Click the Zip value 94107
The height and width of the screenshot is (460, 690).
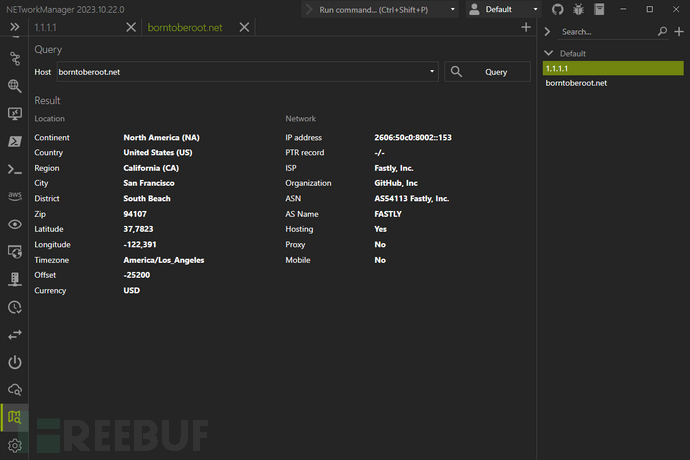pos(135,214)
